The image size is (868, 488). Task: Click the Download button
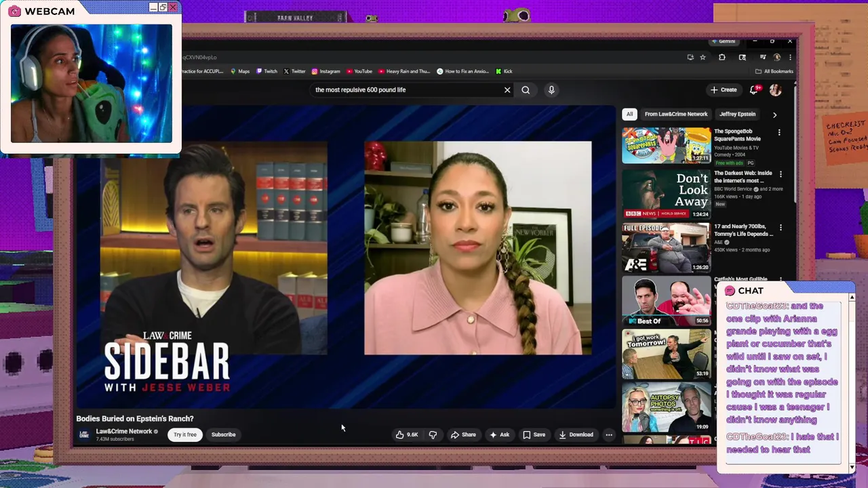pyautogui.click(x=576, y=434)
